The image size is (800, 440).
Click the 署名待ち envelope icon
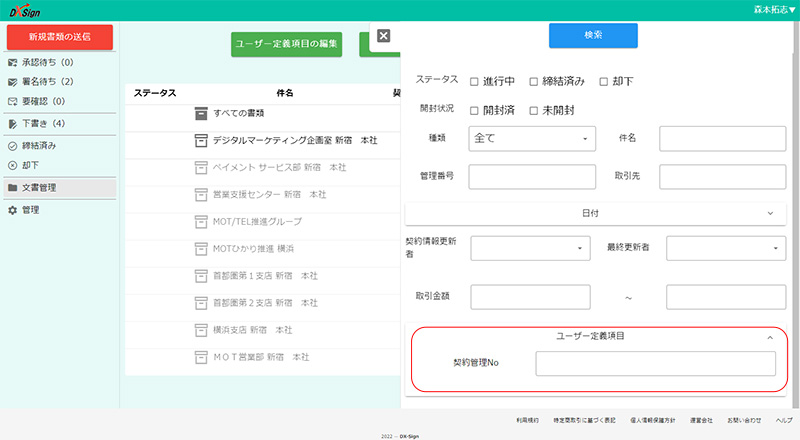[x=13, y=82]
